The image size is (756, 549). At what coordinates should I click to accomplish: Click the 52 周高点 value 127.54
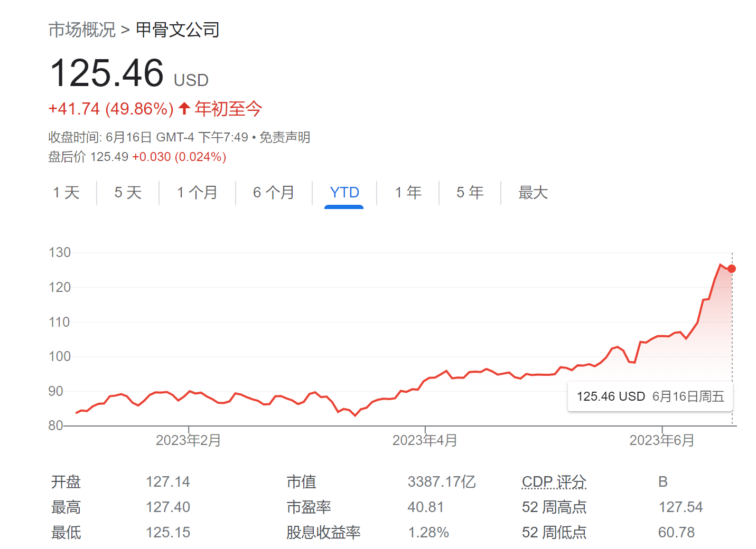coord(680,507)
